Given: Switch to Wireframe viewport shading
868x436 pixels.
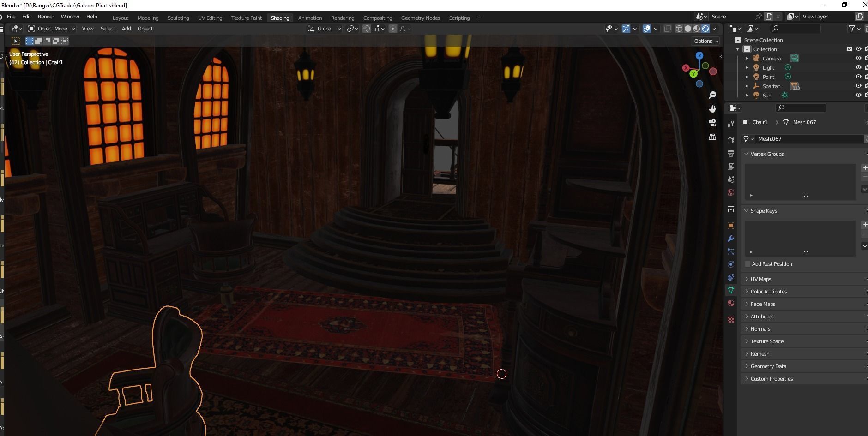Looking at the screenshot, I should click(679, 29).
